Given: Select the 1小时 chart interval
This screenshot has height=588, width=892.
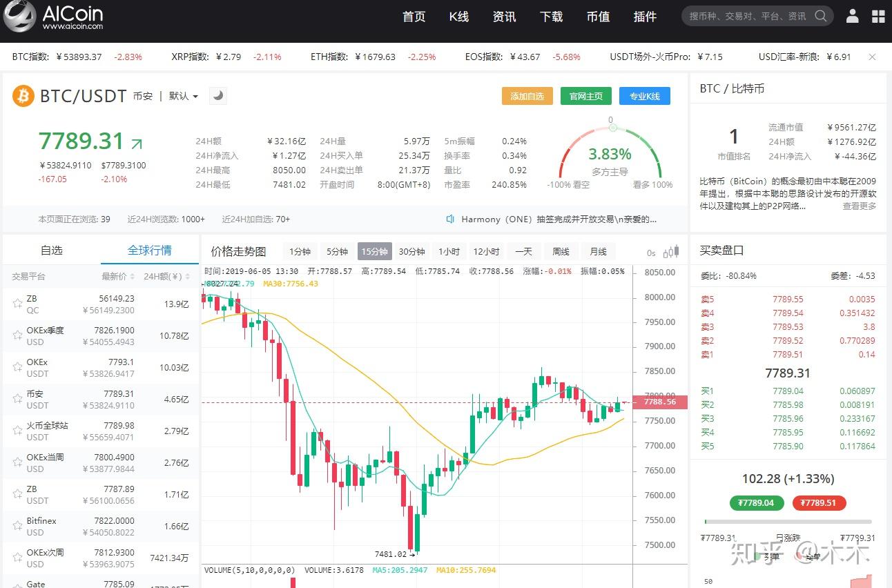Looking at the screenshot, I should click(449, 251).
